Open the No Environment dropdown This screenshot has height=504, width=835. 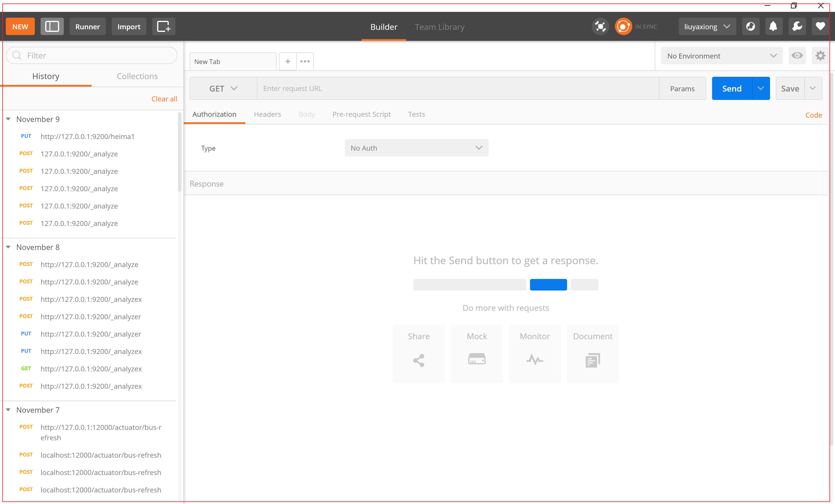(722, 56)
